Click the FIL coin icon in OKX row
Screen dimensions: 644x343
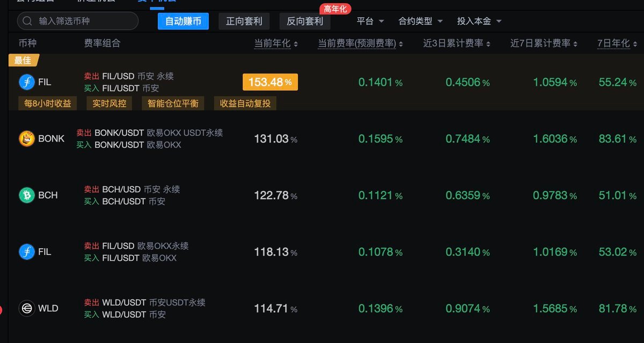pyautogui.click(x=26, y=251)
